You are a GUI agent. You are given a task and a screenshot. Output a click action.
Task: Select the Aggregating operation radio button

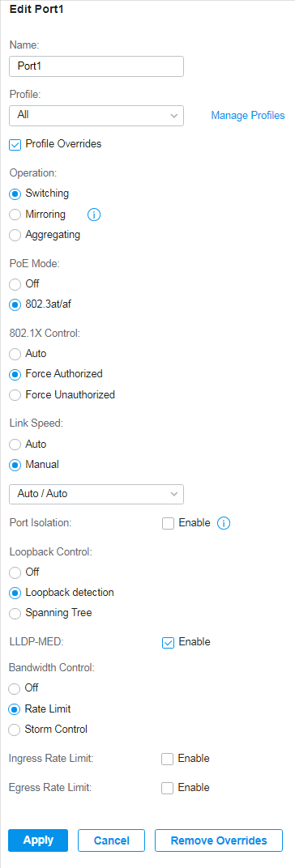coord(15,236)
